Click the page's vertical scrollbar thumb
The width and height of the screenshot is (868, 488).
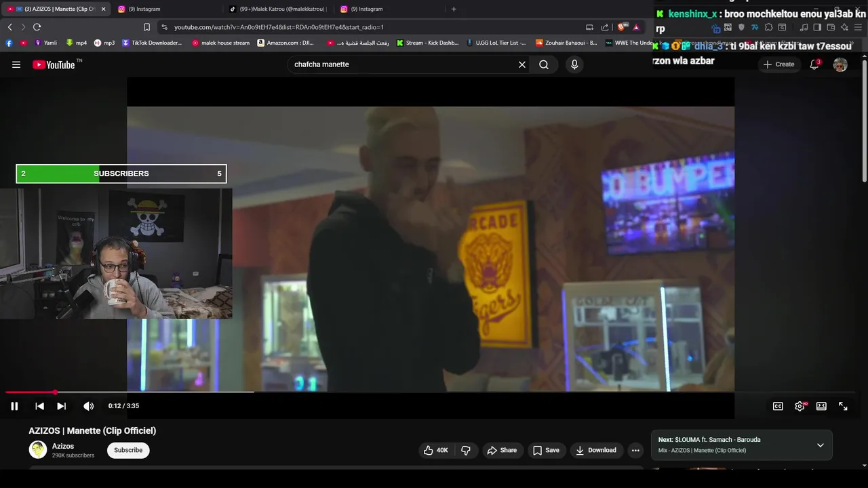(864, 122)
